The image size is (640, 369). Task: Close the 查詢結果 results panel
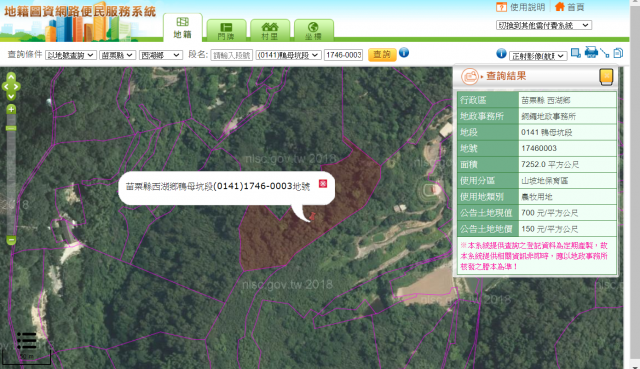click(606, 76)
